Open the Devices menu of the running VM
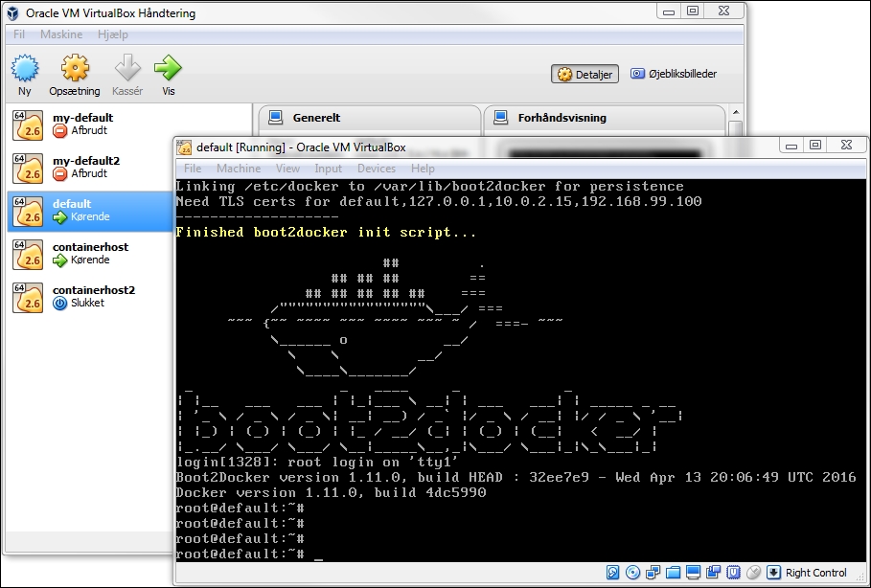The width and height of the screenshot is (871, 588). point(376,168)
